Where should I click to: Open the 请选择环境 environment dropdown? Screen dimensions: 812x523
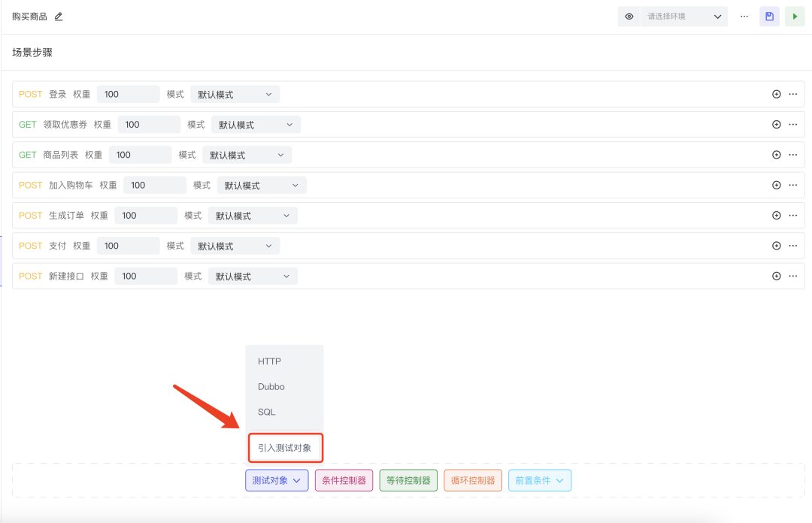tap(684, 17)
